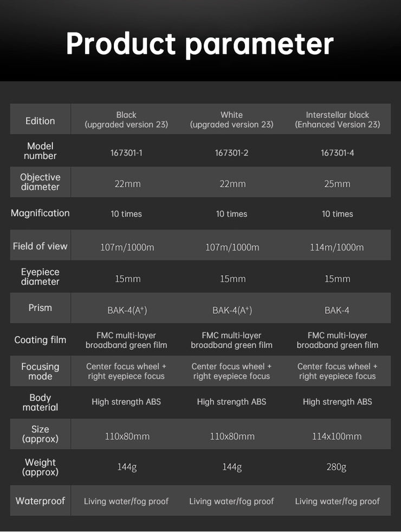Viewport: 401px width, 532px height.
Task: Click the 280g weight value
Action: point(337,467)
